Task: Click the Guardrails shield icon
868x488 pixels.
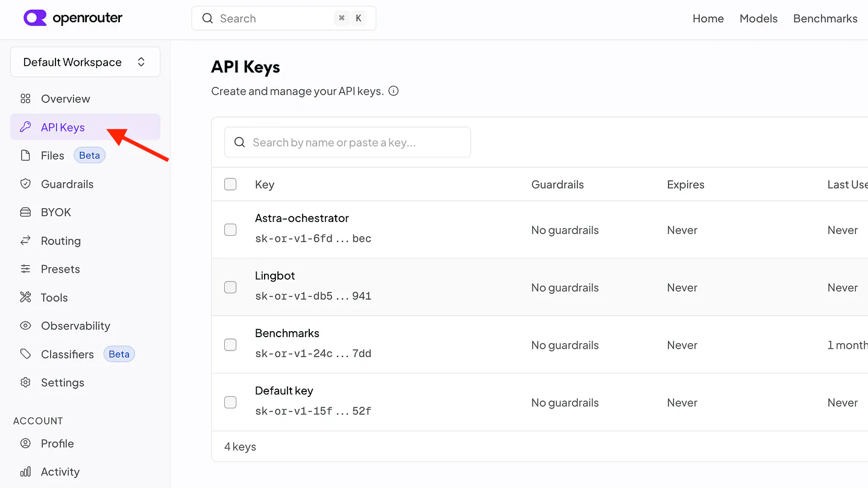Action: (25, 184)
